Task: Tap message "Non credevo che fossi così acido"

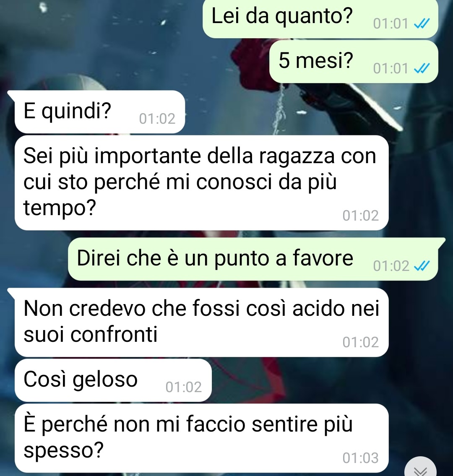Action: (x=202, y=323)
